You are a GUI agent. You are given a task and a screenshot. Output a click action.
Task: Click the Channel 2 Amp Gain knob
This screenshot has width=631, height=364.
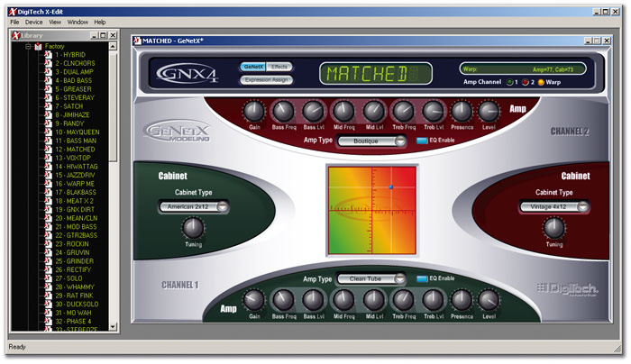coord(254,112)
